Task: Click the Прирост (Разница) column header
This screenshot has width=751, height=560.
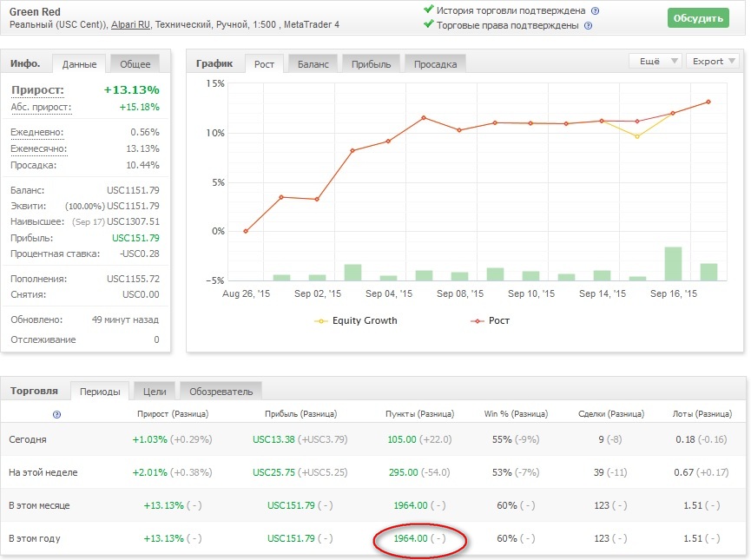Action: click(x=173, y=414)
